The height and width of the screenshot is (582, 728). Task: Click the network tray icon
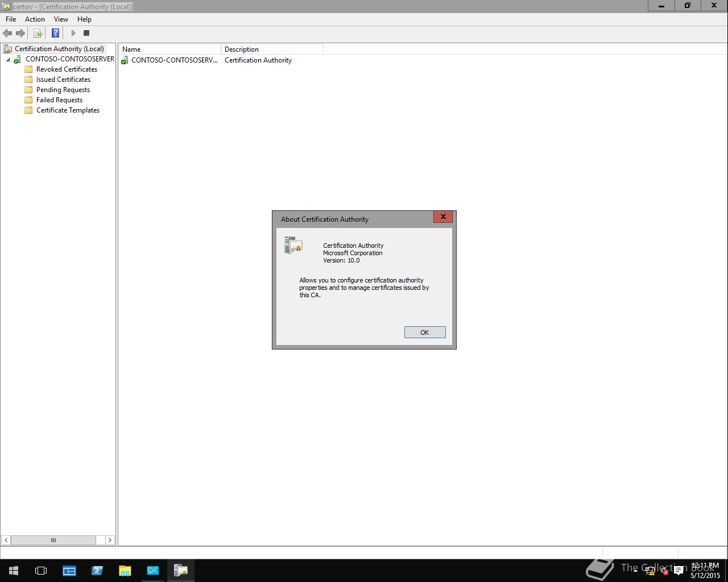click(x=650, y=571)
